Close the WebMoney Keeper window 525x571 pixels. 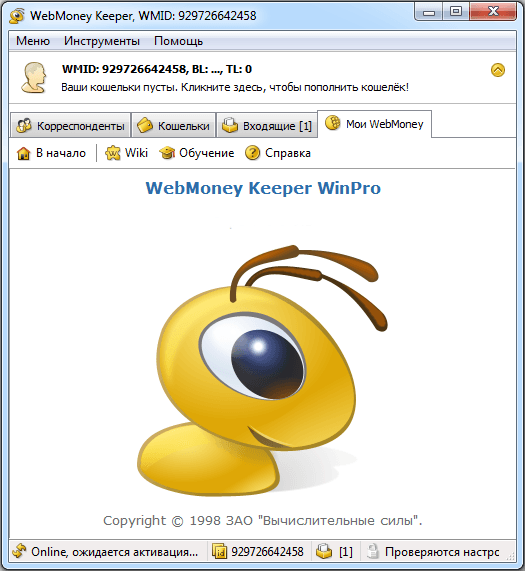(493, 12)
